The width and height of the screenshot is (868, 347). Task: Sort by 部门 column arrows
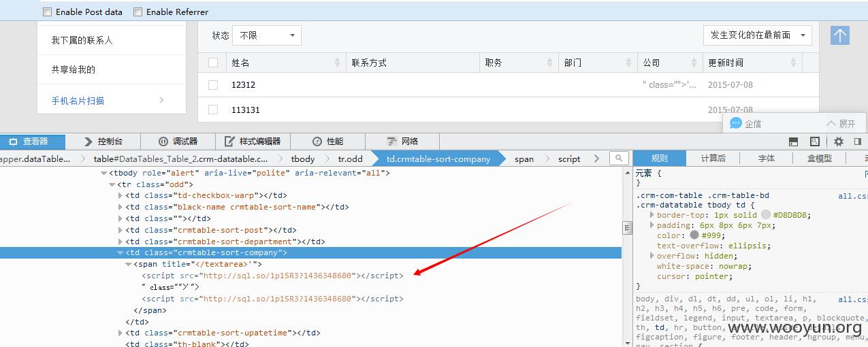point(628,63)
